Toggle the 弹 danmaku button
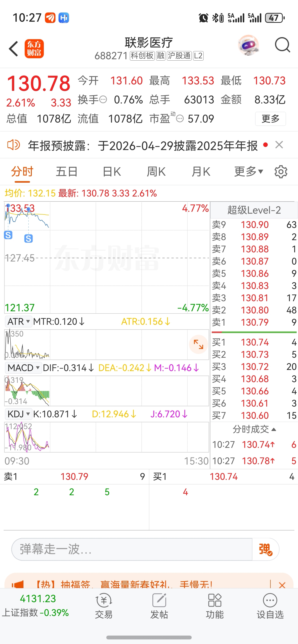Image resolution: width=298 pixels, height=644 pixels. point(265,549)
